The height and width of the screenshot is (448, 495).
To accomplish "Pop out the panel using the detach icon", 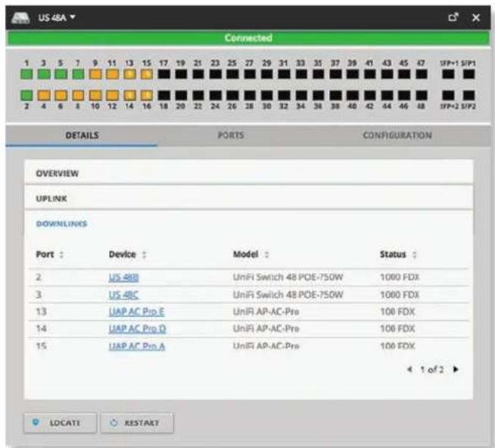I will point(453,17).
